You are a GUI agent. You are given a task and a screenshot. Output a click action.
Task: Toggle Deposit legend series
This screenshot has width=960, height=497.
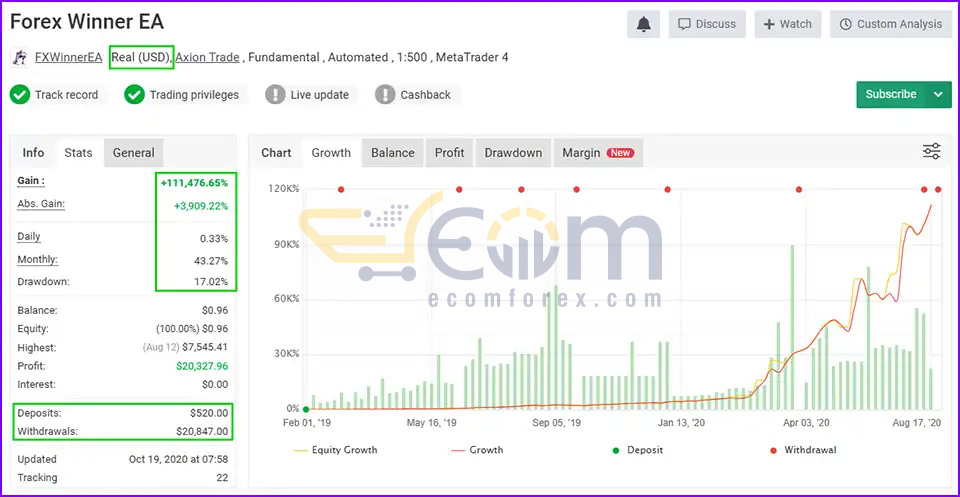coord(638,450)
